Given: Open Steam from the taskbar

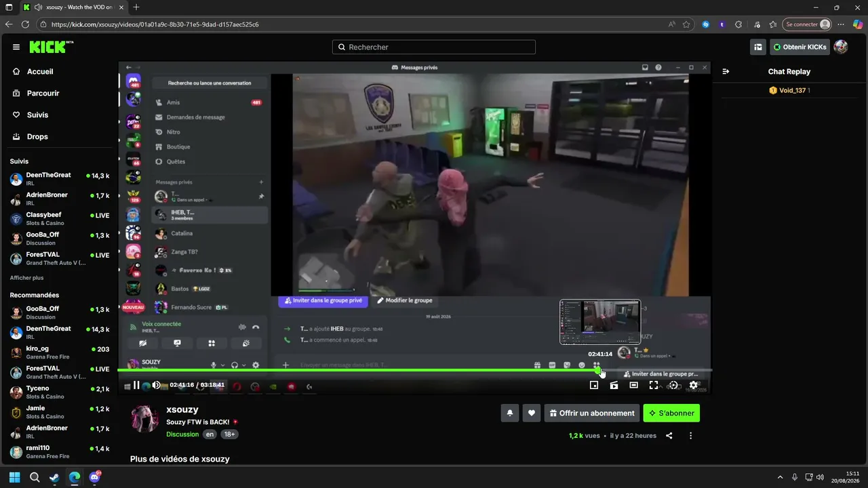Looking at the screenshot, I should pyautogui.click(x=54, y=477).
